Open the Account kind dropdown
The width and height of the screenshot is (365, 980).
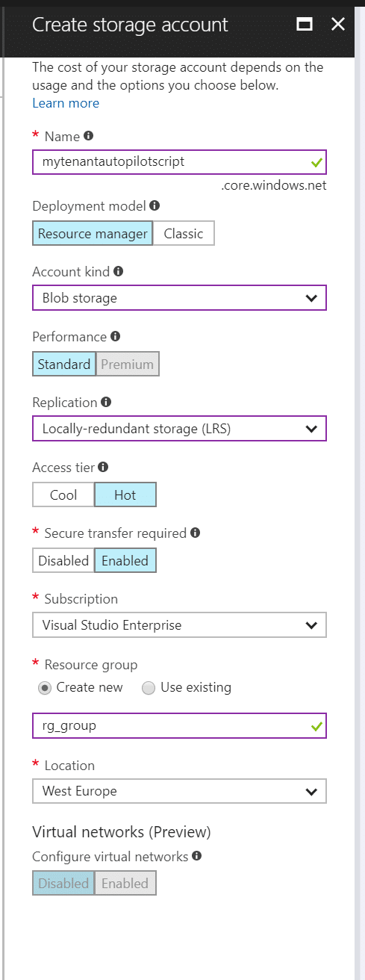coord(179,298)
